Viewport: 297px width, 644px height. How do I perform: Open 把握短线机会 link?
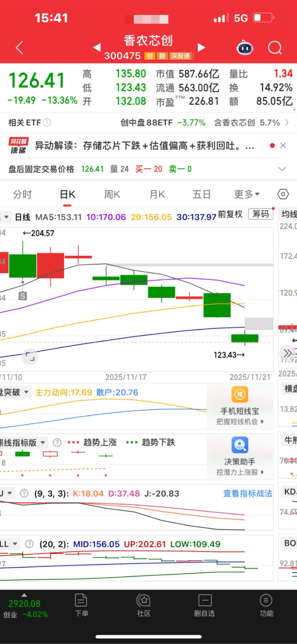[x=240, y=422]
